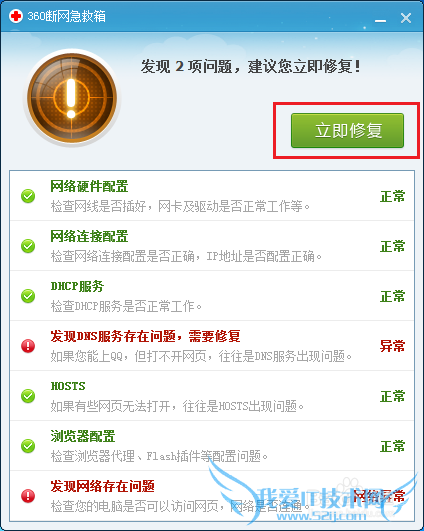Select the 网络硬件配置 item title
The height and width of the screenshot is (531, 424).
pos(89,186)
